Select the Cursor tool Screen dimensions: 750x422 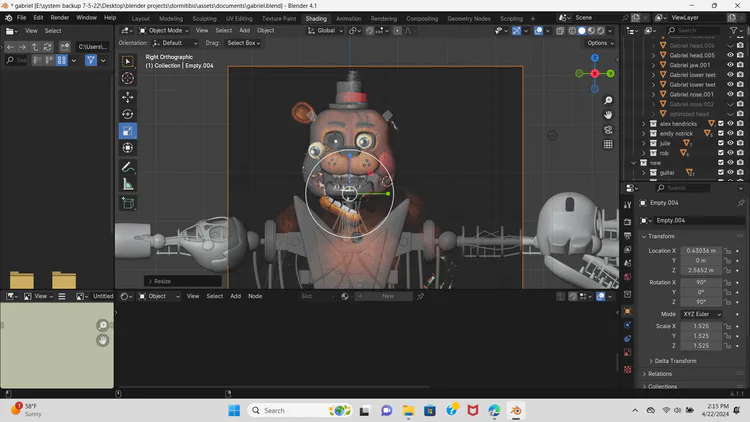[x=128, y=78]
